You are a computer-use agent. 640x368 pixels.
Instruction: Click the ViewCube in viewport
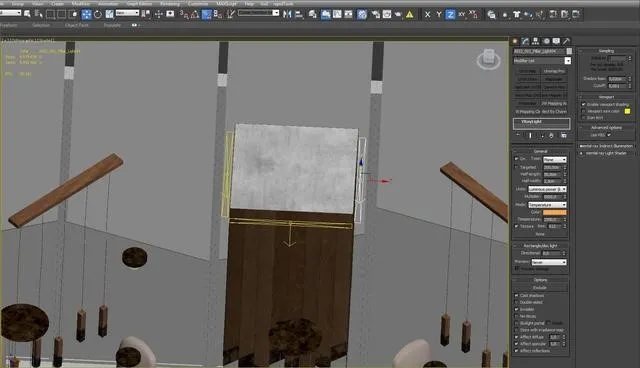(x=489, y=59)
